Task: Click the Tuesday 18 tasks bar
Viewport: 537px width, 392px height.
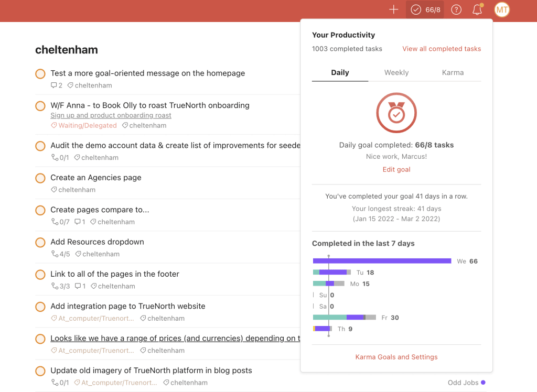Action: point(332,272)
